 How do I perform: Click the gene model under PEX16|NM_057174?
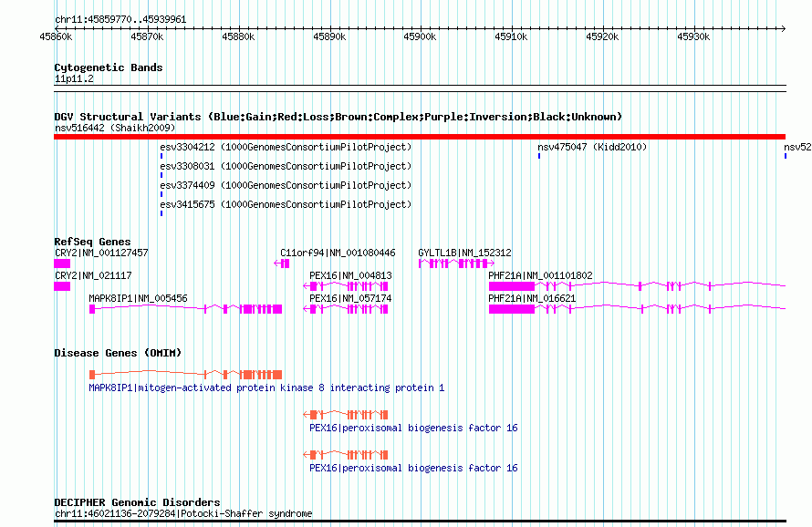(346, 309)
